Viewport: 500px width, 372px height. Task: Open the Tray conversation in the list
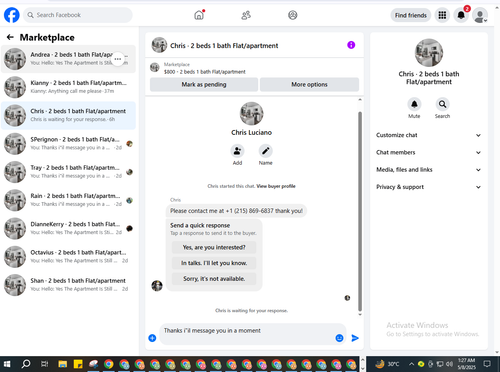(68, 172)
